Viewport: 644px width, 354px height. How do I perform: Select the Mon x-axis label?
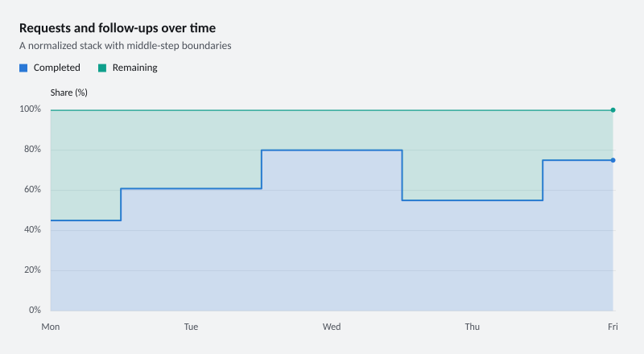pyautogui.click(x=51, y=327)
